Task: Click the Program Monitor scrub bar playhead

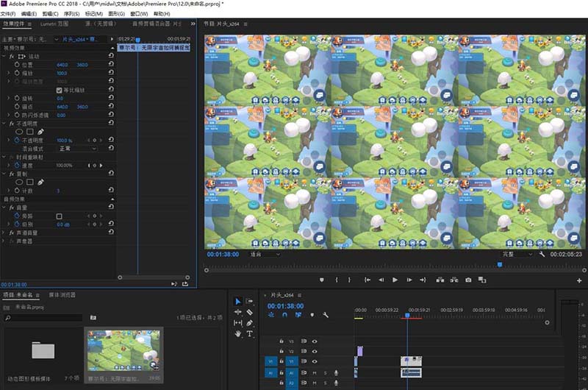Action: (500, 264)
